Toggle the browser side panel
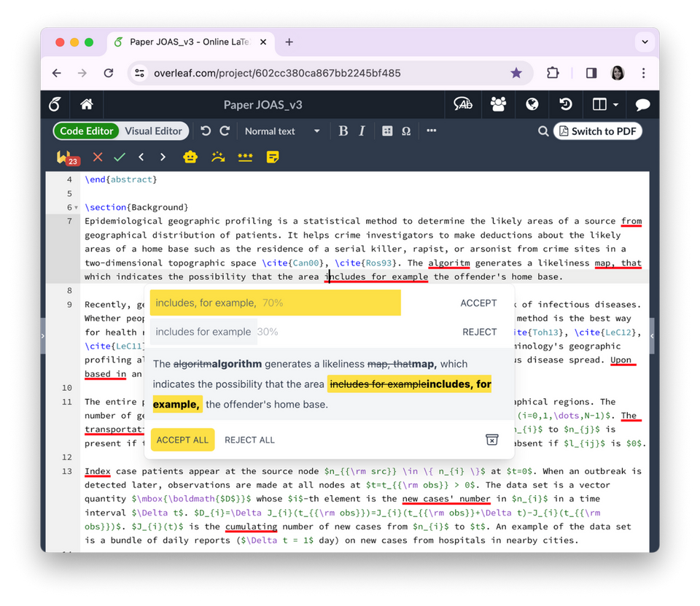The image size is (700, 606). click(x=591, y=73)
